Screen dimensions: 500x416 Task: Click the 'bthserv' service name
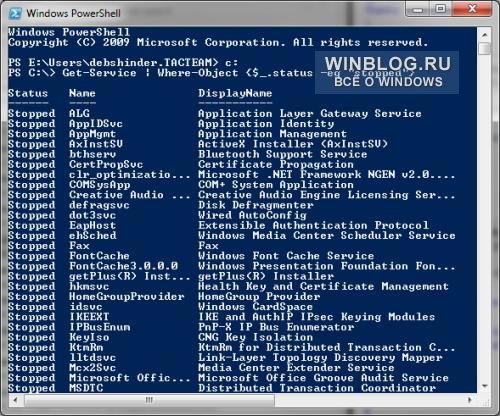click(92, 154)
